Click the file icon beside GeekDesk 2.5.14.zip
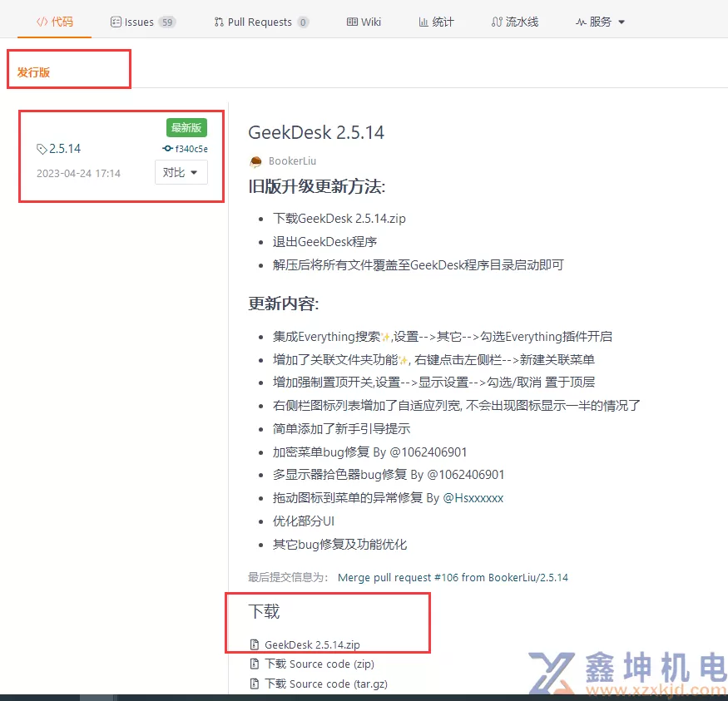 coord(255,644)
